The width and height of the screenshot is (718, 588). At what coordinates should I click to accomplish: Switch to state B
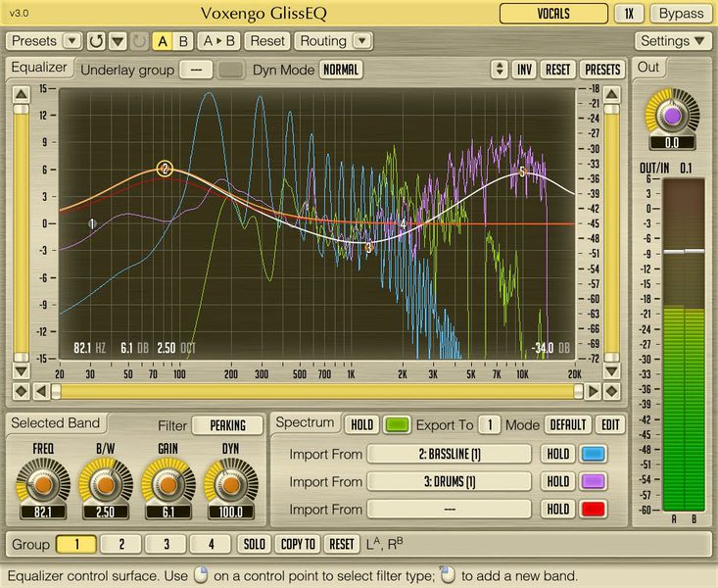tap(182, 41)
